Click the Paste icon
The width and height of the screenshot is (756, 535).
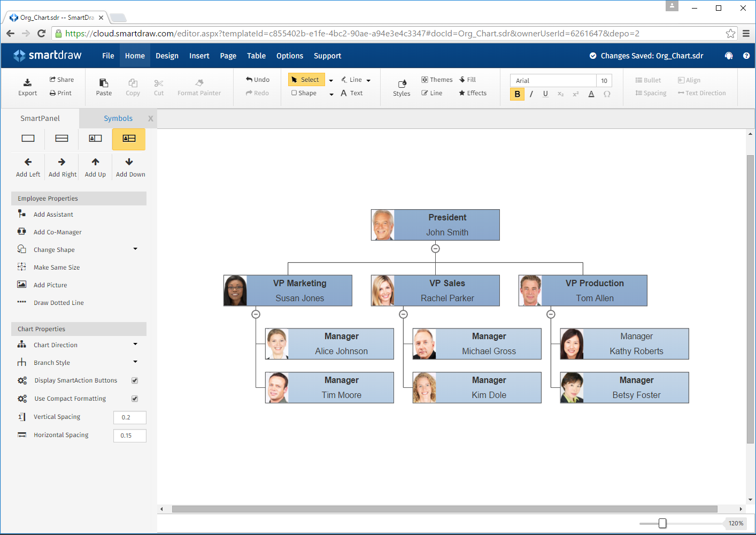[x=103, y=85]
